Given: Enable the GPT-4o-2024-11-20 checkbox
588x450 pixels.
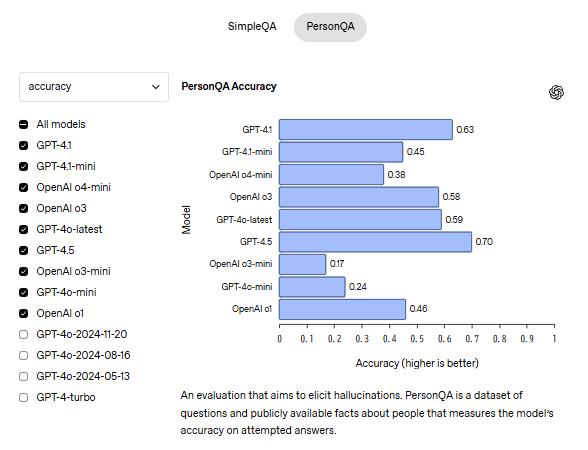Looking at the screenshot, I should tap(24, 334).
